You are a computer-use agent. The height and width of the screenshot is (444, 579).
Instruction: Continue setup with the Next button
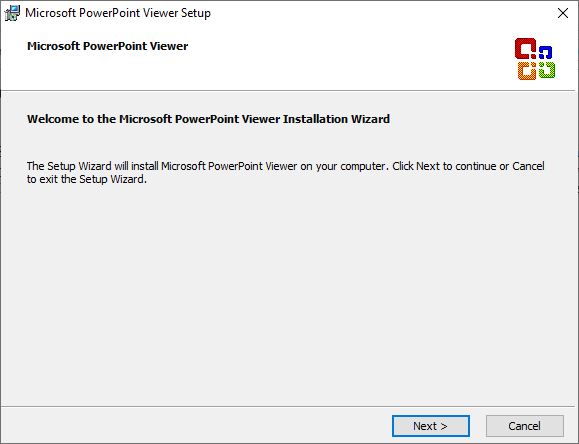pos(431,426)
